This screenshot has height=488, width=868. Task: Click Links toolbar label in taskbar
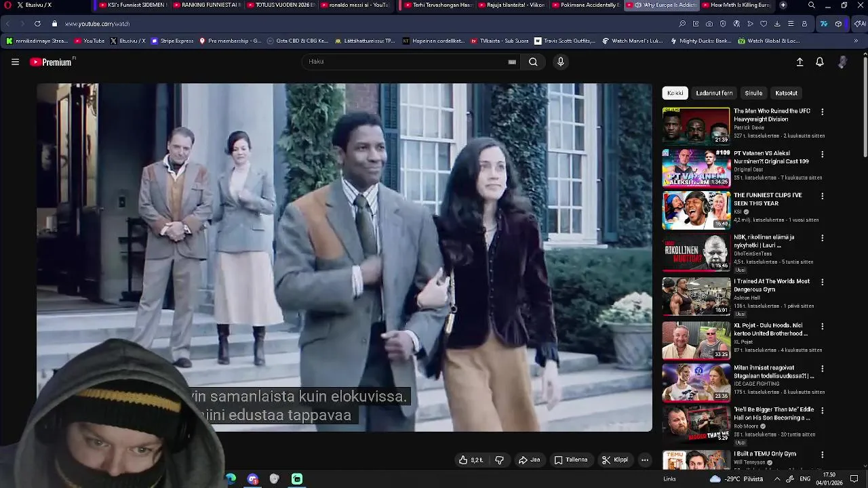click(669, 479)
